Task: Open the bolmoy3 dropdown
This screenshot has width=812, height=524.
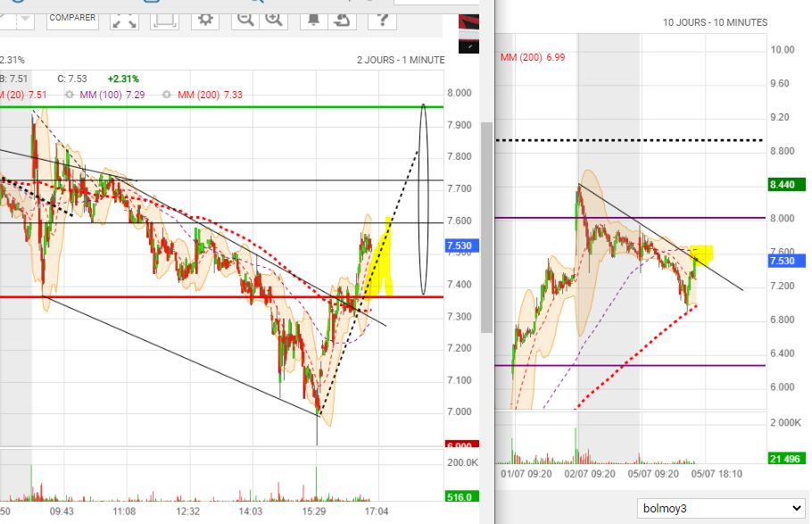Action: pyautogui.click(x=722, y=509)
